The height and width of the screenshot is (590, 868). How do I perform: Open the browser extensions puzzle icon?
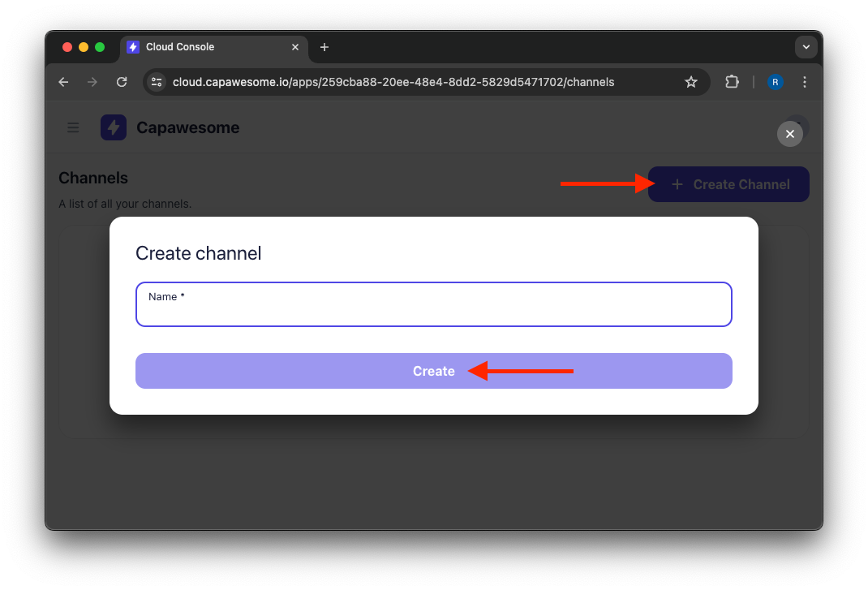tap(732, 82)
